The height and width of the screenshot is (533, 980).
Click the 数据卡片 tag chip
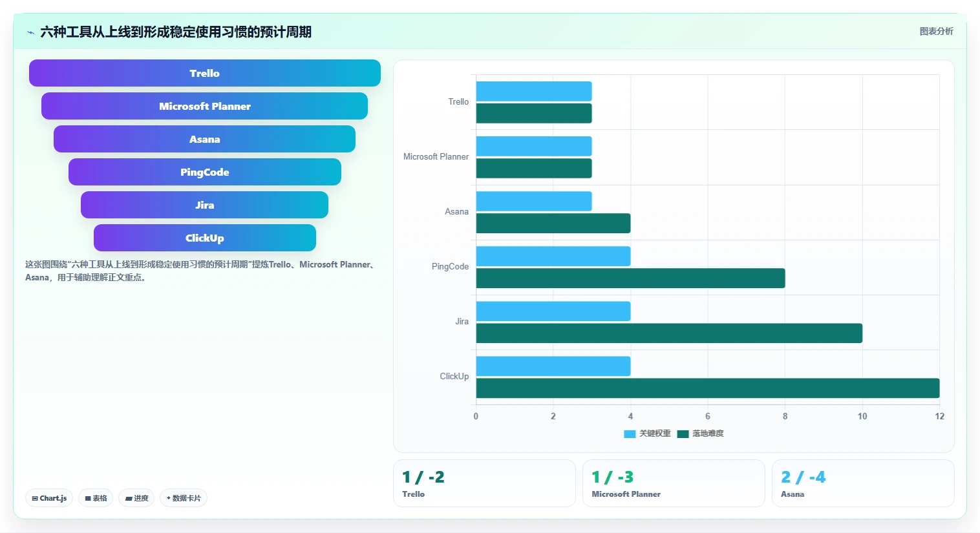[184, 498]
